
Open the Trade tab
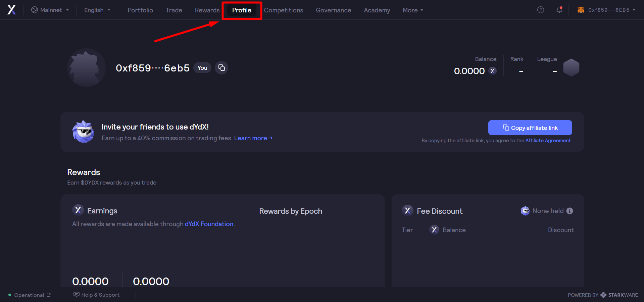174,10
